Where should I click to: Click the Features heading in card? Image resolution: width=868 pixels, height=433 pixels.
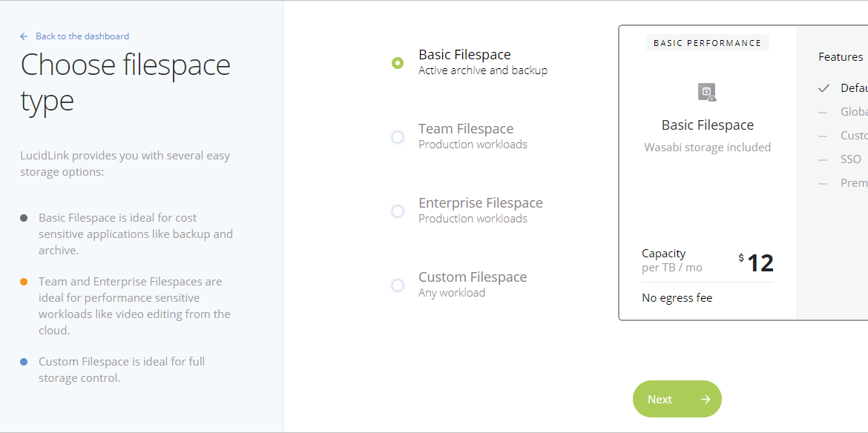point(841,57)
